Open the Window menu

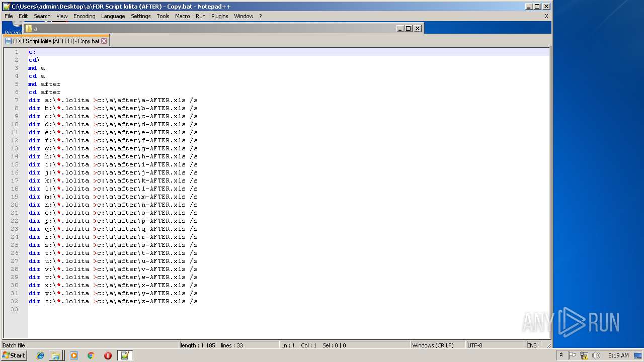(x=244, y=16)
